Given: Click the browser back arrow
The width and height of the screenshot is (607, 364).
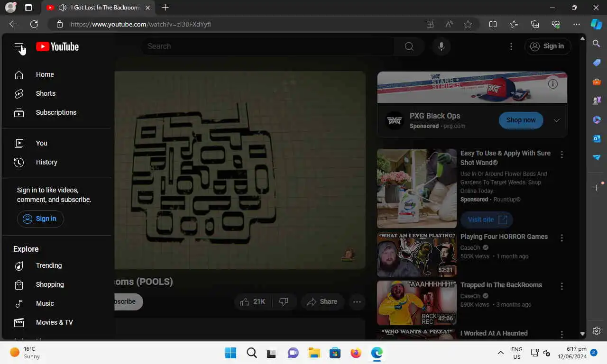Looking at the screenshot, I should tap(13, 24).
